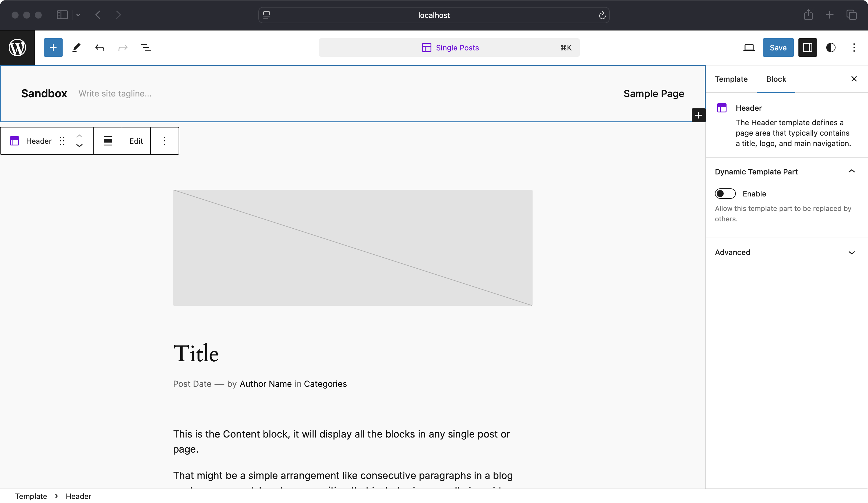The height and width of the screenshot is (503, 868).
Task: Open the editor options menu
Action: [x=854, y=48]
